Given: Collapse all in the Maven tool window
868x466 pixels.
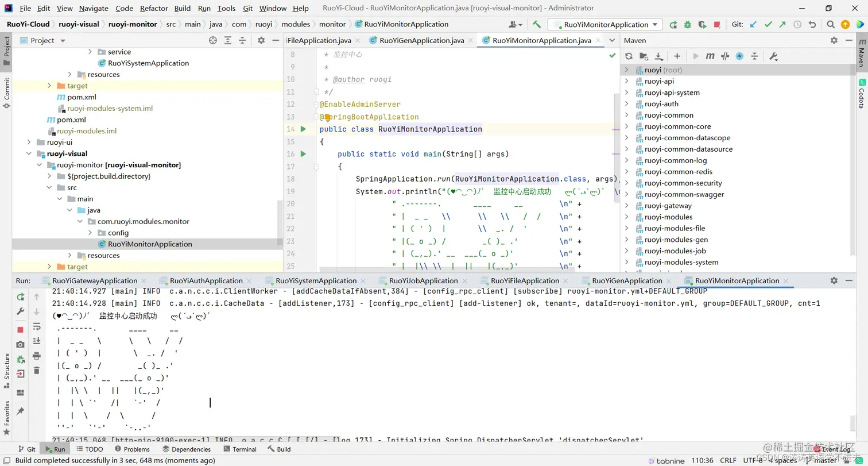Looking at the screenshot, I should tap(754, 56).
